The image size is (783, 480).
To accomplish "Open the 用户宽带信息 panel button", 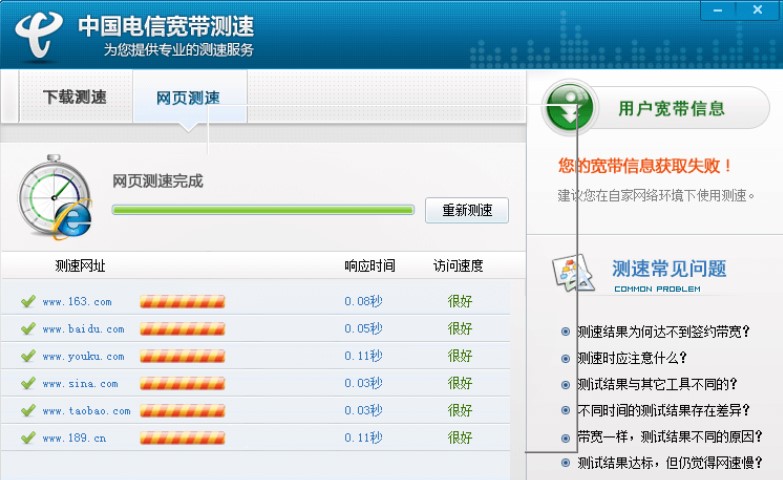I will (x=656, y=108).
